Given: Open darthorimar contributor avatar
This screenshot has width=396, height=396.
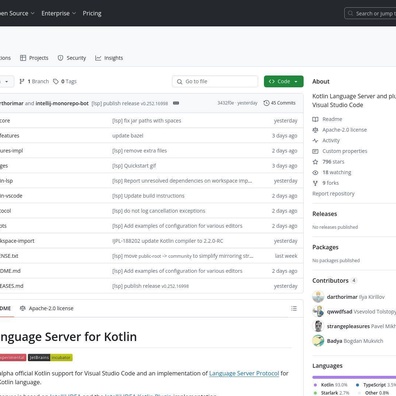Looking at the screenshot, I should 318,297.
